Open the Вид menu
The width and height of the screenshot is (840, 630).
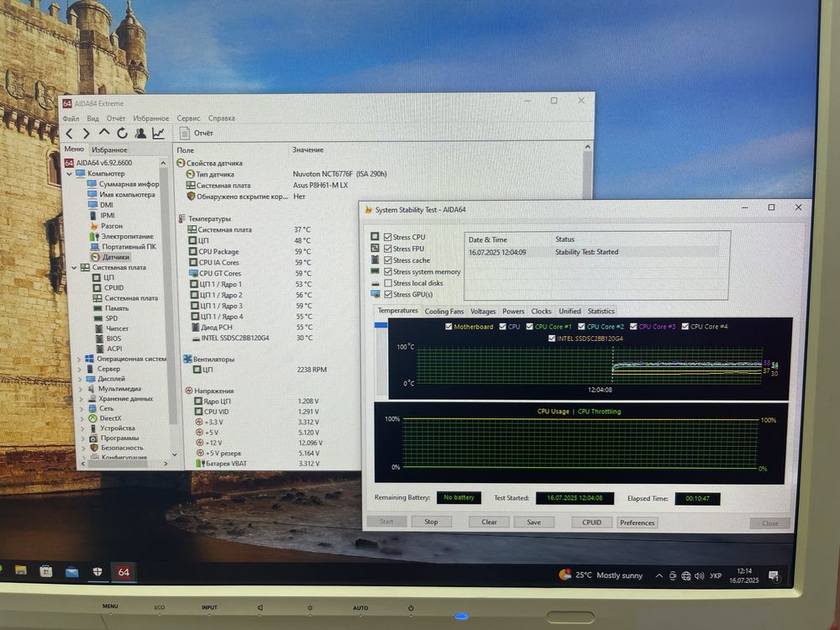[92, 118]
